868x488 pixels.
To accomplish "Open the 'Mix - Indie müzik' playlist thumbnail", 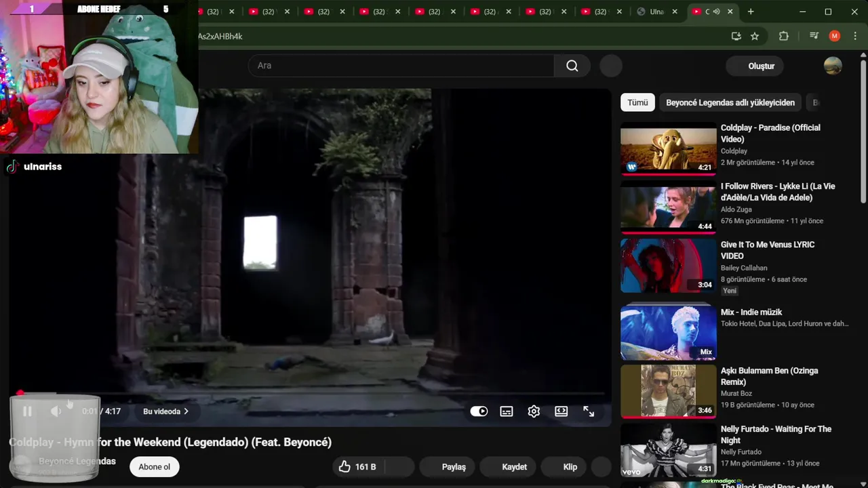I will click(668, 333).
